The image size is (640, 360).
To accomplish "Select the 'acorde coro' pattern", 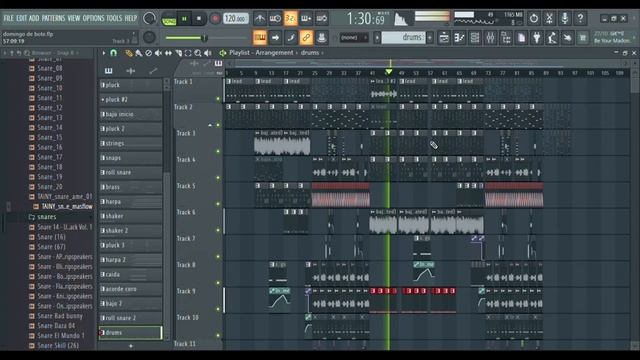I will pos(130,289).
